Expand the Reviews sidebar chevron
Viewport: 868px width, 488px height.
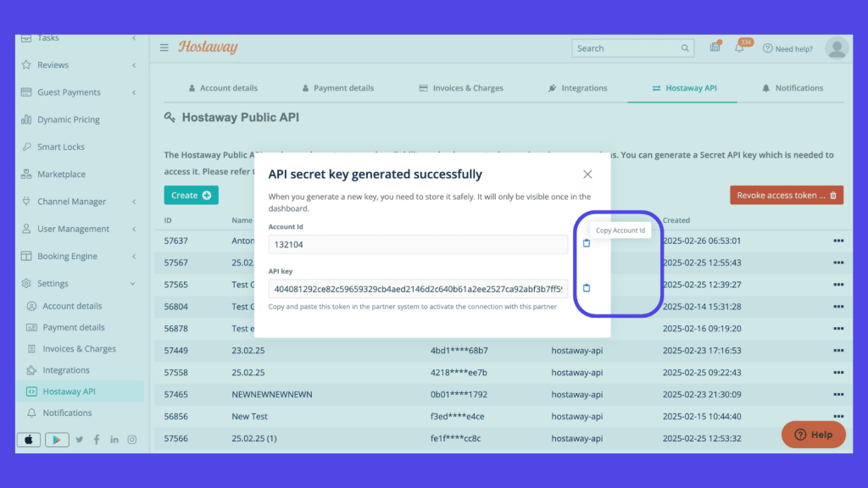coord(134,65)
